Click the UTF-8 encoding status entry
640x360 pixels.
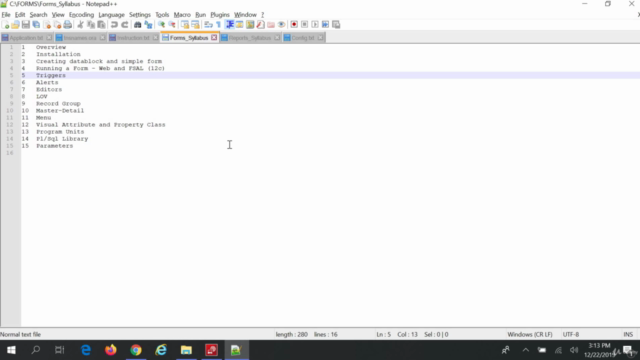(571, 334)
